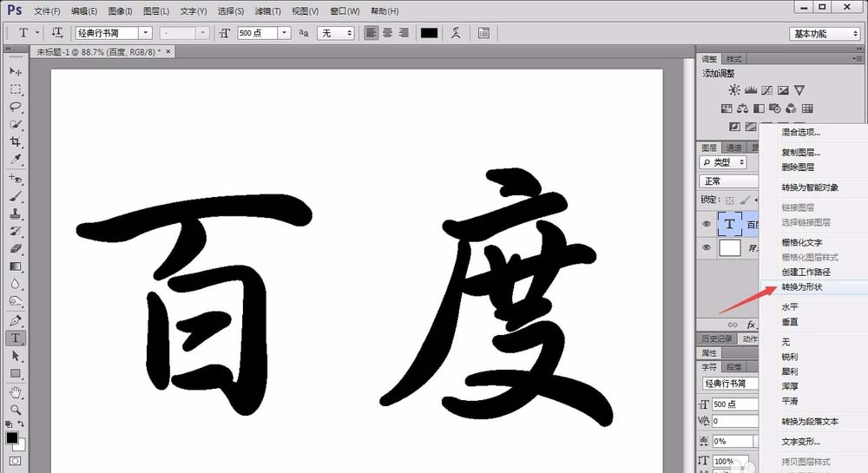Open the font style dropdown
Viewport: 868px width, 473px height.
[203, 33]
